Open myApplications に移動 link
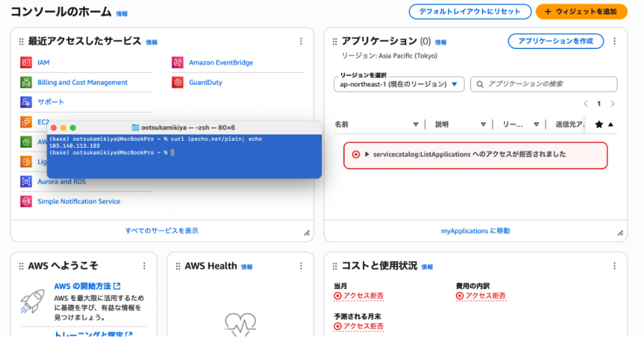The image size is (644, 337). tap(475, 231)
